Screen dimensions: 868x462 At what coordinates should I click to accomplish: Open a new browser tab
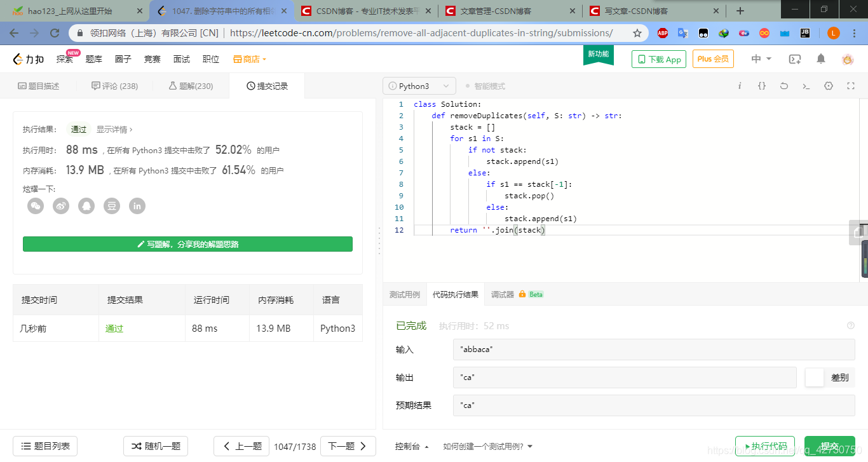pos(740,11)
